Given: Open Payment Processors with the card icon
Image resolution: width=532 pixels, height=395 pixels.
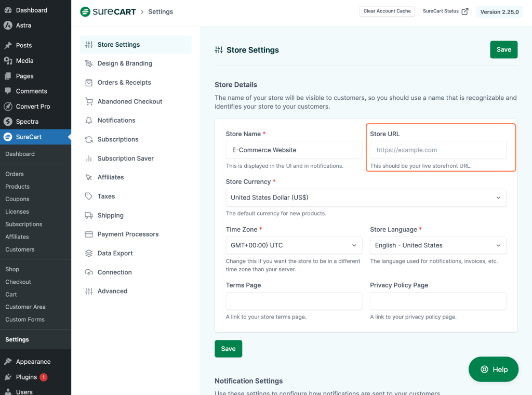Looking at the screenshot, I should [x=88, y=234].
